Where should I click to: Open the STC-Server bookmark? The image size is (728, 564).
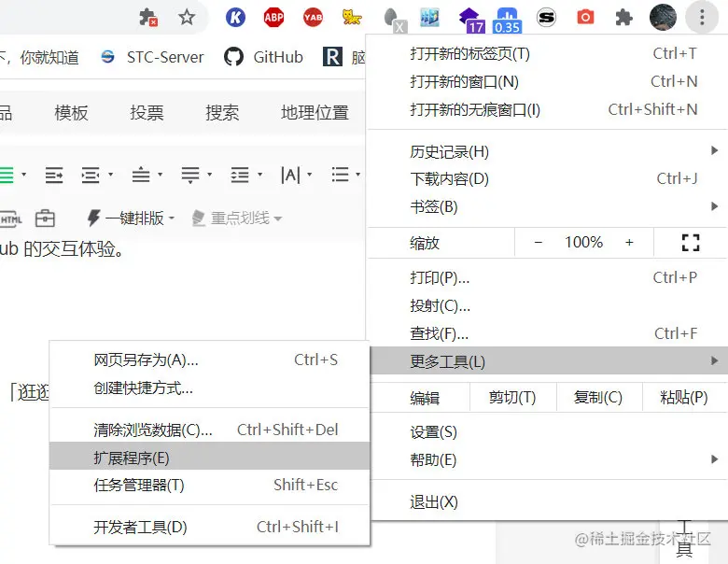[152, 57]
